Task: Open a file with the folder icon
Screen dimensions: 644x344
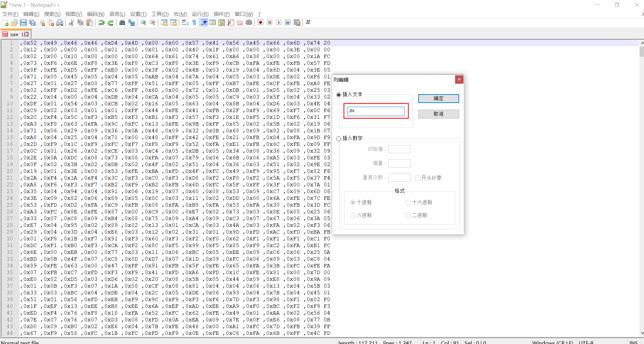Action: [x=14, y=23]
